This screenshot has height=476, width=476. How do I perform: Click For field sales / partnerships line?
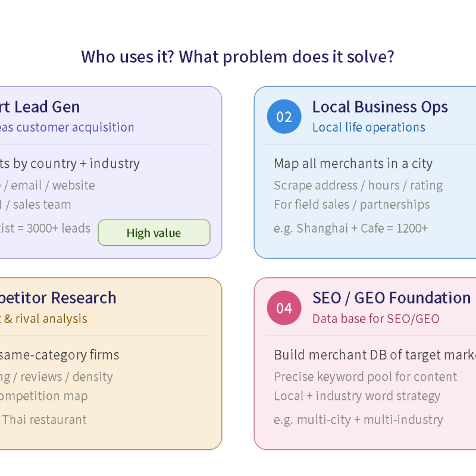352,205
